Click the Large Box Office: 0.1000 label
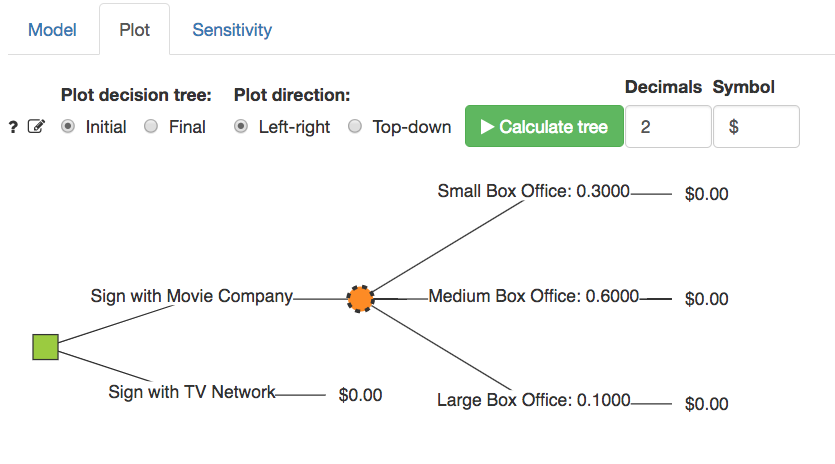Viewport: 835px width, 464px height. 533,400
